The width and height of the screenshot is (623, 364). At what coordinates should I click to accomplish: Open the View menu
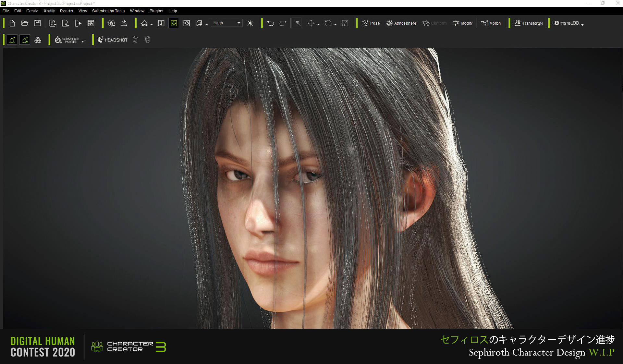(x=83, y=11)
